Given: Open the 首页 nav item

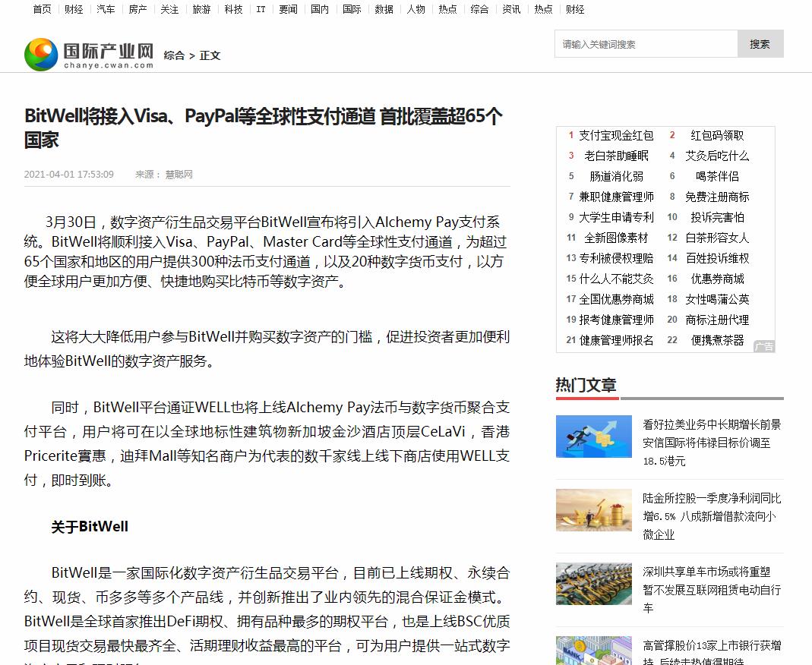Looking at the screenshot, I should click(42, 9).
